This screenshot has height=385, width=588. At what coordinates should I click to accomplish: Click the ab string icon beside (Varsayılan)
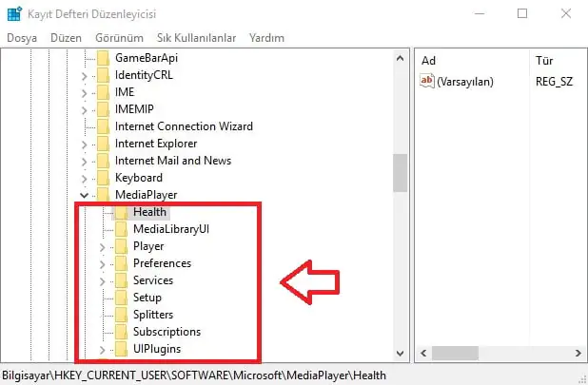427,81
